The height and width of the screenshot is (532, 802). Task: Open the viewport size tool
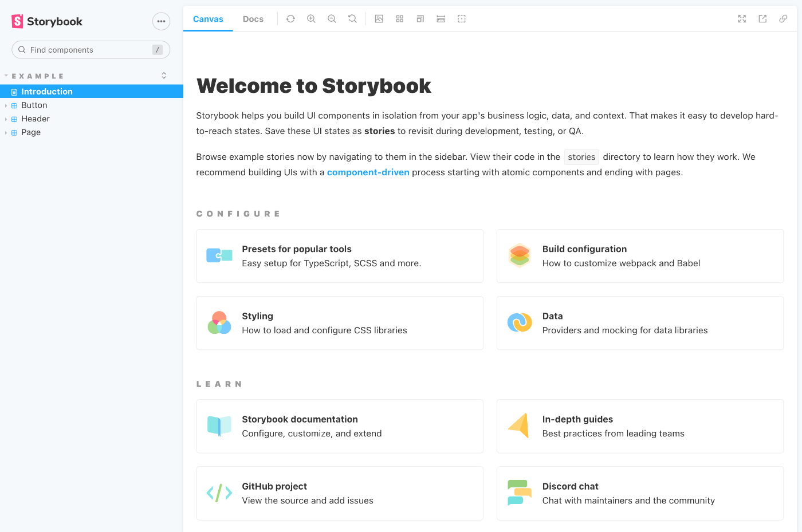point(420,19)
